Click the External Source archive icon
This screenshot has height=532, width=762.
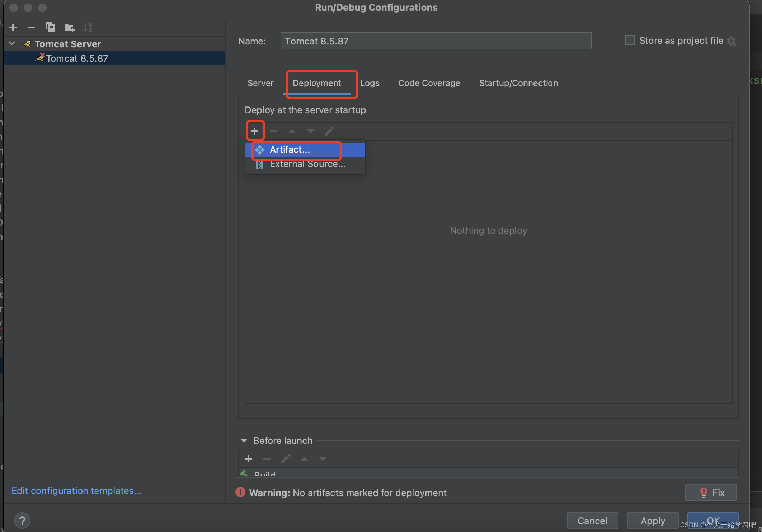click(260, 165)
